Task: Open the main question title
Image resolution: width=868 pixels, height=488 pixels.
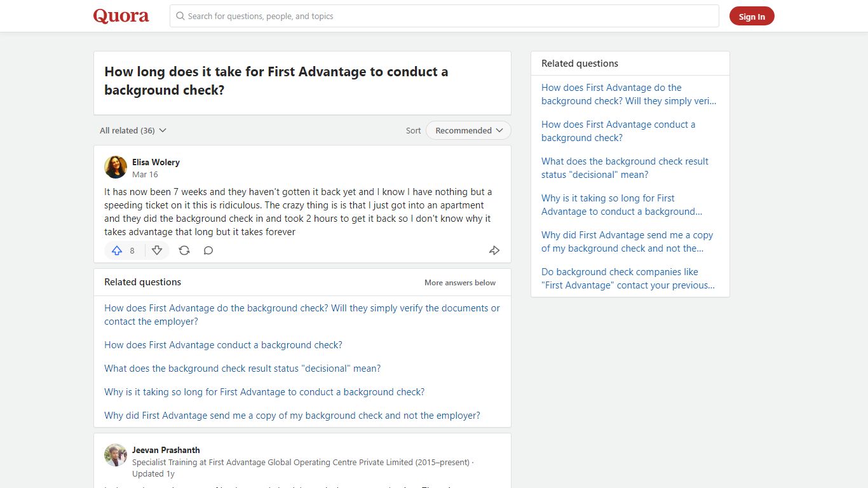Action: coord(276,81)
